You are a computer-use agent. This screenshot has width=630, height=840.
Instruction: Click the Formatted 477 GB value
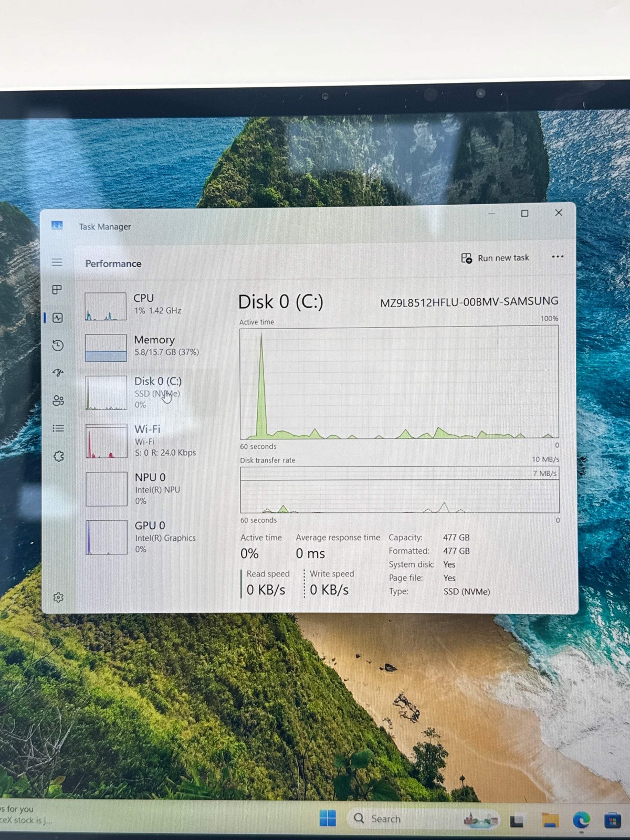tap(456, 551)
